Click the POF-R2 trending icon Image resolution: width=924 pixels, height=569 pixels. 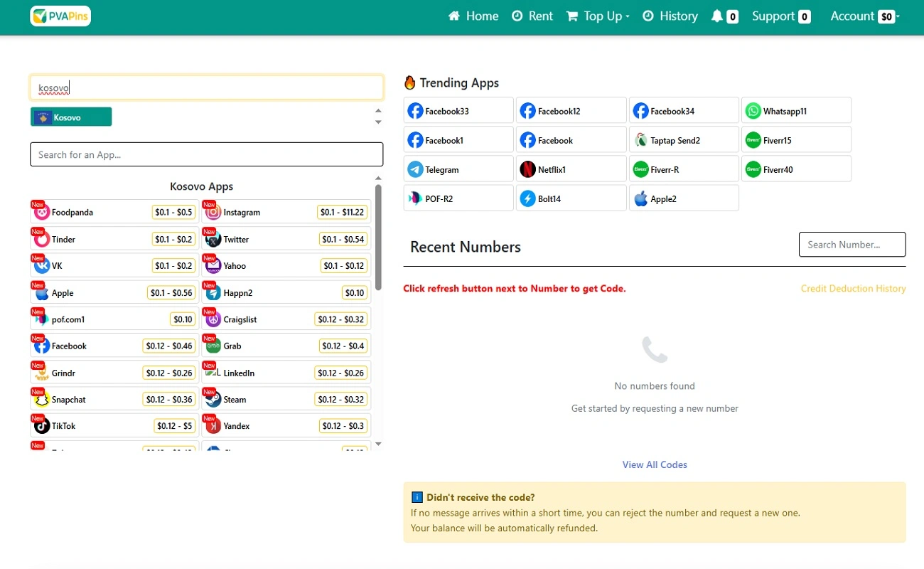pyautogui.click(x=415, y=198)
